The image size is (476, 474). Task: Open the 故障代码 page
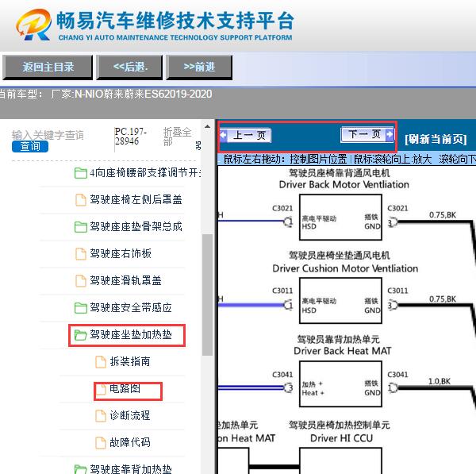point(130,442)
